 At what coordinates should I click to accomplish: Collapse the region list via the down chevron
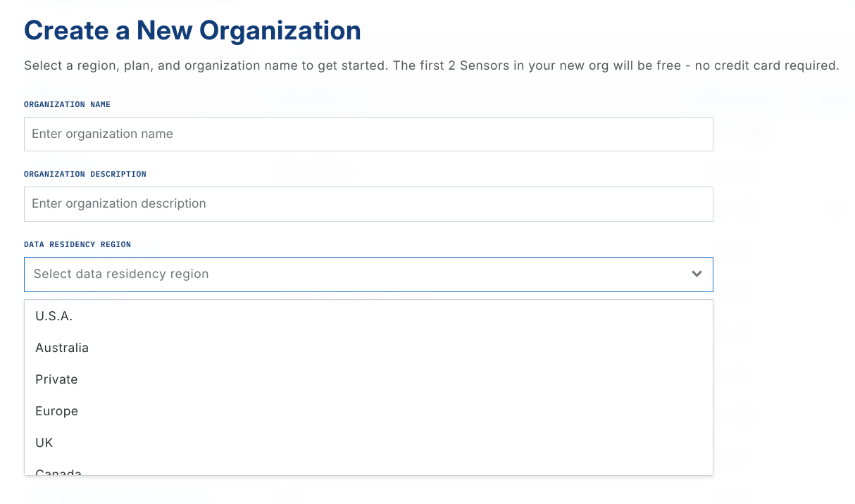coord(697,274)
